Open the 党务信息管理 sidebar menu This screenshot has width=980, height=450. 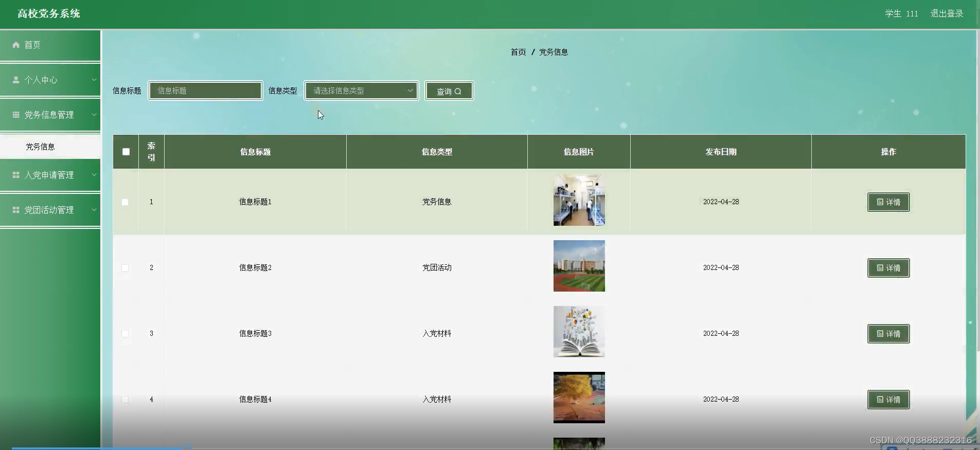coord(50,115)
